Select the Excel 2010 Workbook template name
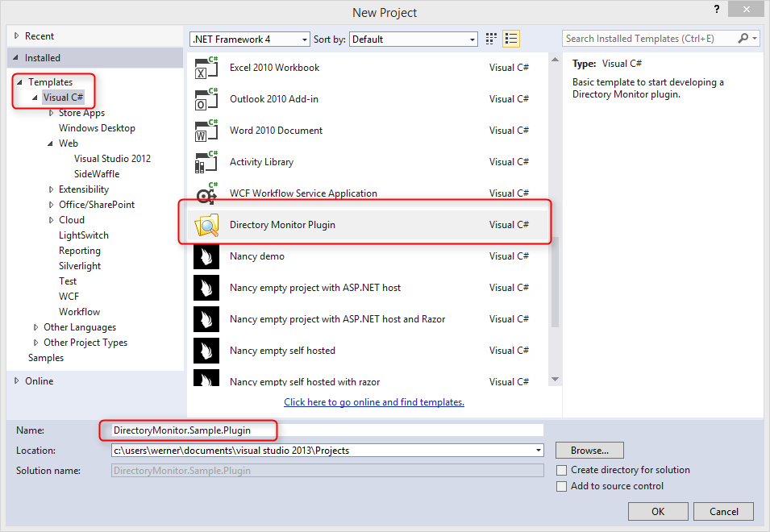 click(x=274, y=68)
